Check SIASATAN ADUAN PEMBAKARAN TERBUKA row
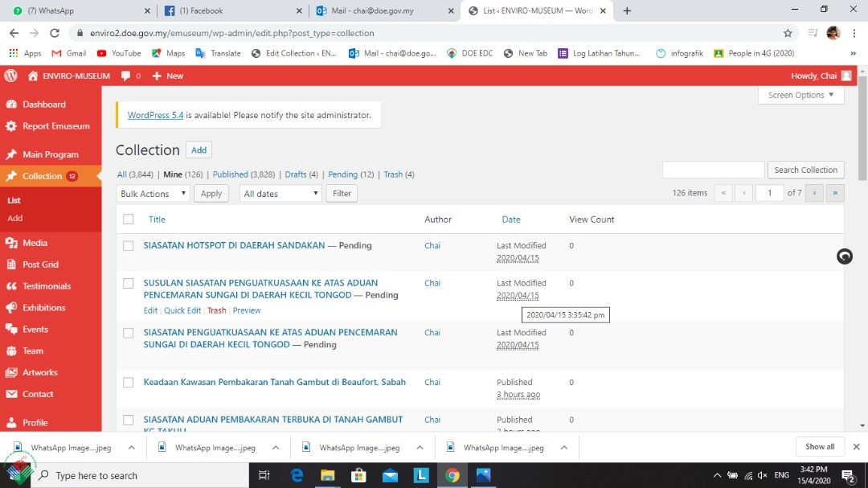This screenshot has height=488, width=868. click(129, 420)
